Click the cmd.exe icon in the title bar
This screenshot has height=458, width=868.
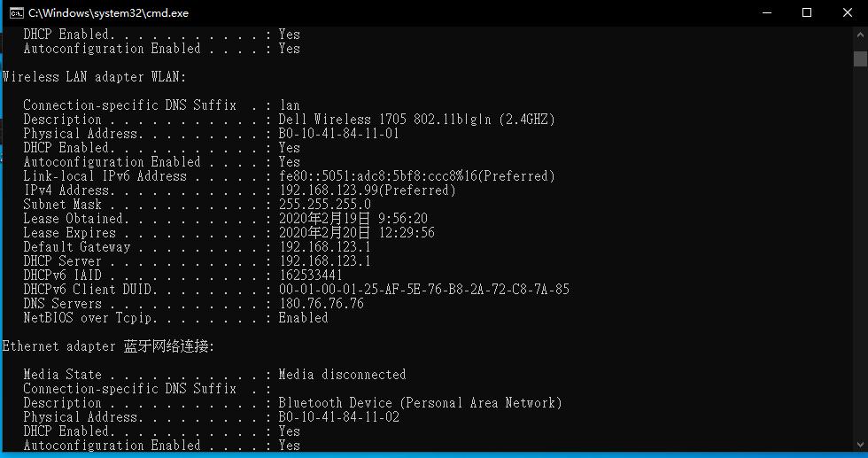click(15, 13)
